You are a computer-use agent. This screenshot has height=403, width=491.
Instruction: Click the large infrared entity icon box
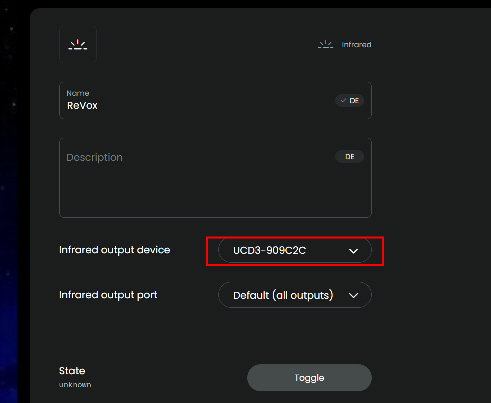[x=78, y=45]
